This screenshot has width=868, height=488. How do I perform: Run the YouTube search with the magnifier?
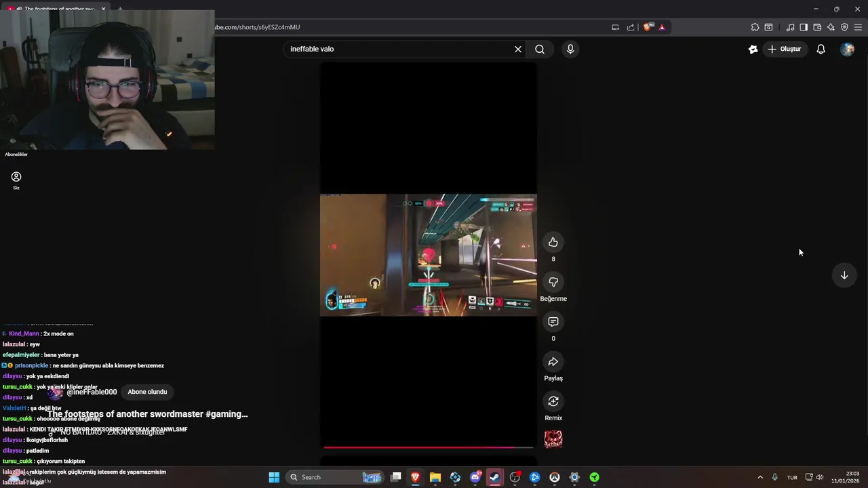[x=540, y=49]
